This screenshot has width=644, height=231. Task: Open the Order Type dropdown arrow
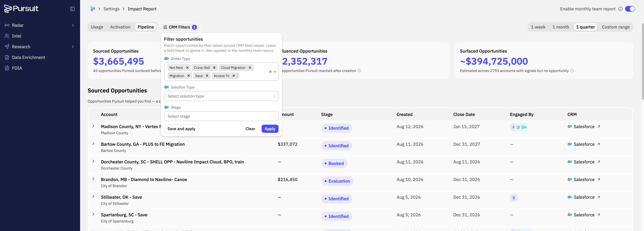(x=275, y=72)
